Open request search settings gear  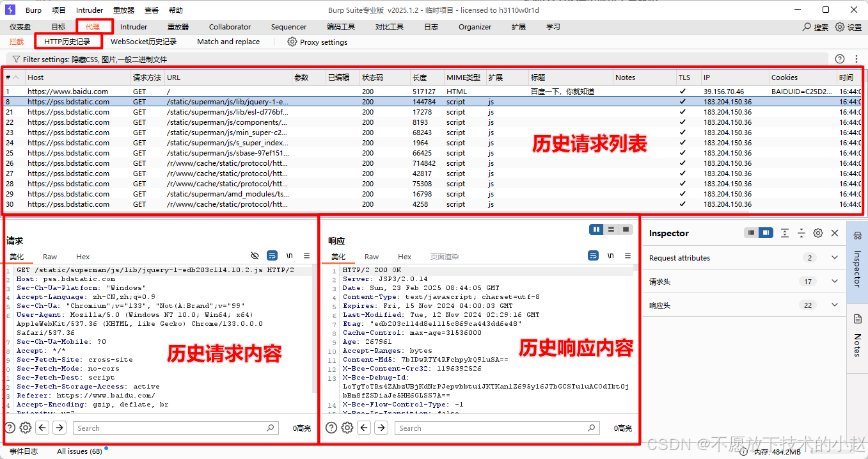[26, 428]
